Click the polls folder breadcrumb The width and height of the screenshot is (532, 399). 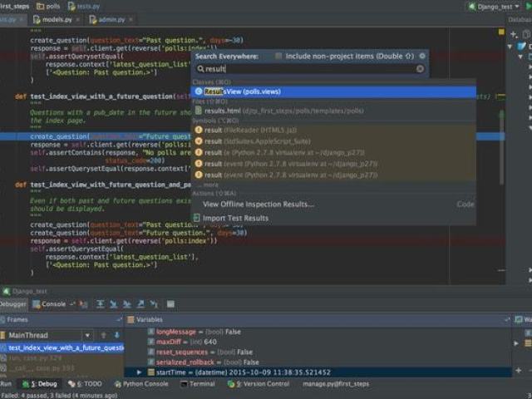click(x=48, y=6)
